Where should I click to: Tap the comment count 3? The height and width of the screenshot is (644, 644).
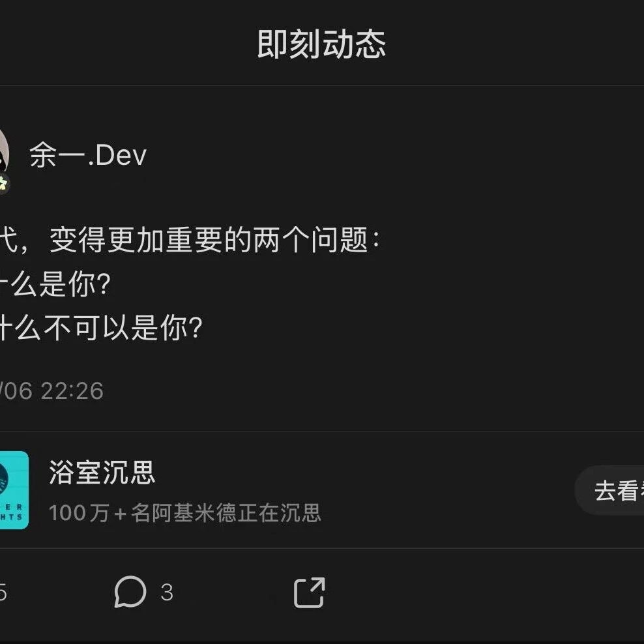pos(167,593)
